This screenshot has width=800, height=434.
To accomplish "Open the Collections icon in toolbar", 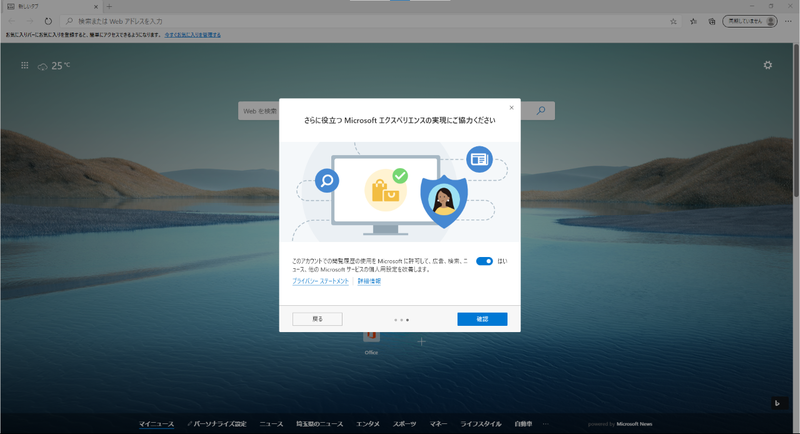I will 712,21.
